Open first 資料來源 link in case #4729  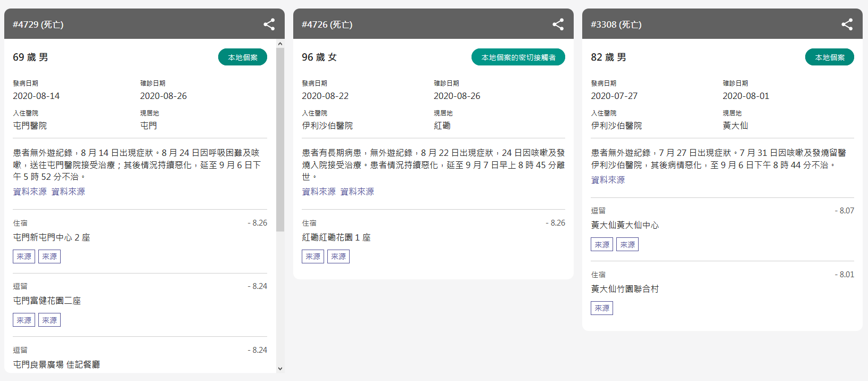pos(30,192)
